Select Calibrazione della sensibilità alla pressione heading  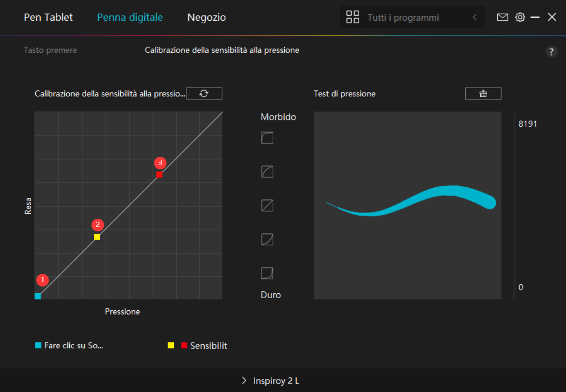click(222, 50)
